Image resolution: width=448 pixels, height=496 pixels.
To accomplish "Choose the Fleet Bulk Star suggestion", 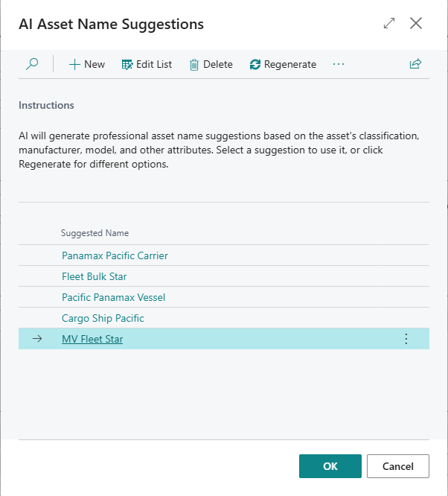I will [x=94, y=276].
